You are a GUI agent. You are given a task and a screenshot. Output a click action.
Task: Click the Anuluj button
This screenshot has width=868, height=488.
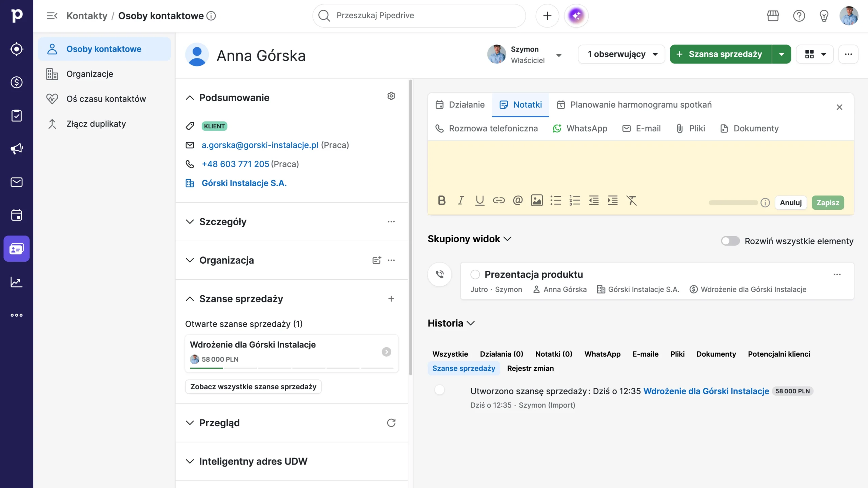(x=790, y=203)
